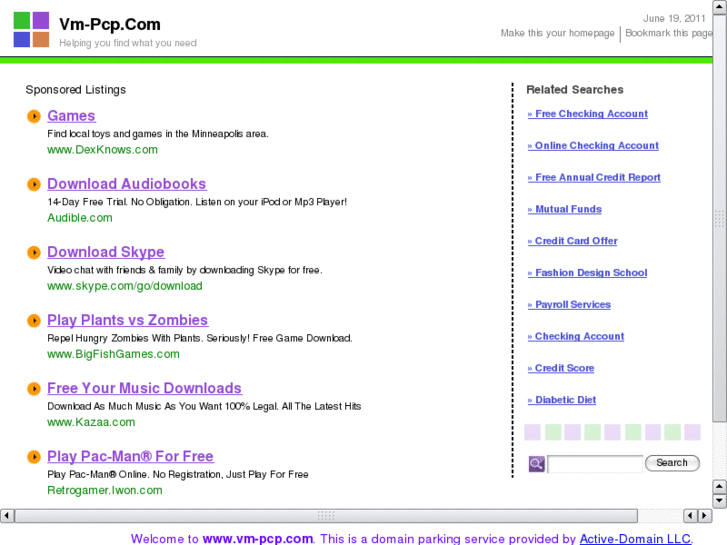
Task: Click the June 19, 2011 date
Action: [674, 19]
